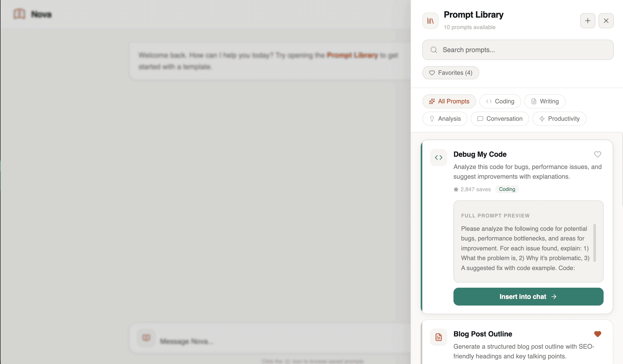The width and height of the screenshot is (623, 364).
Task: Click the document icon on Blog Post card
Action: 438,337
